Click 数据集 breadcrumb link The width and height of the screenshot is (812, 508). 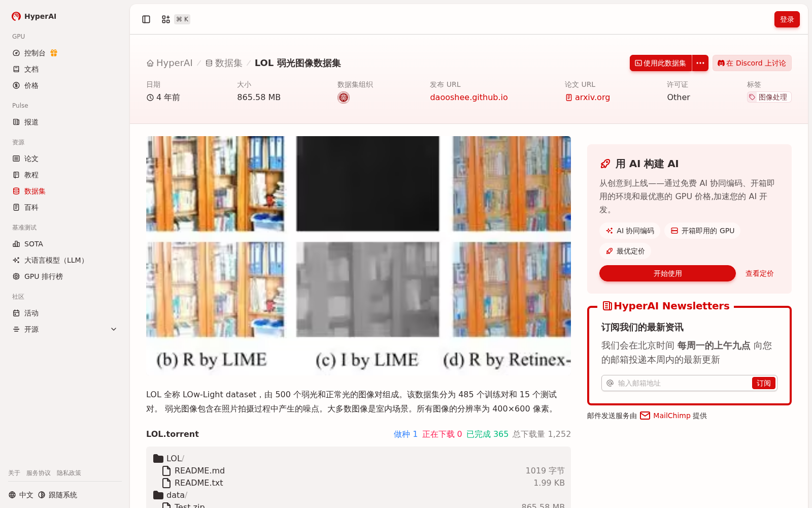coord(224,63)
